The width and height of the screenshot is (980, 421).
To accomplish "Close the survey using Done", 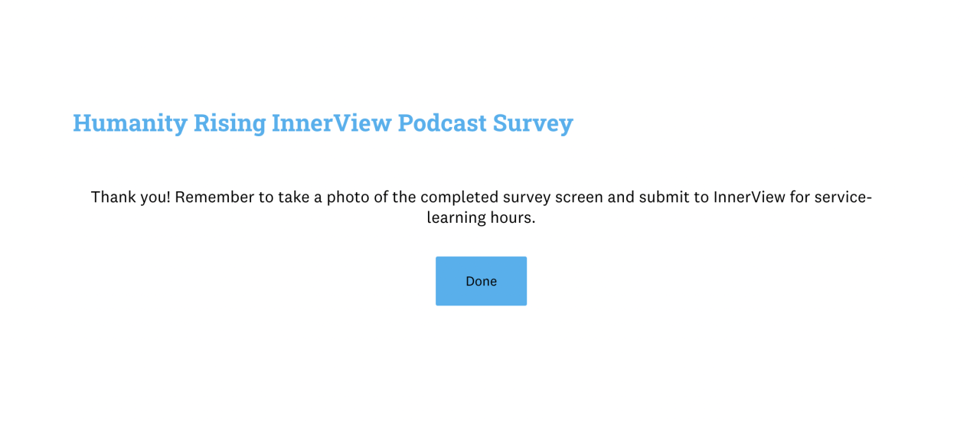I will [481, 281].
